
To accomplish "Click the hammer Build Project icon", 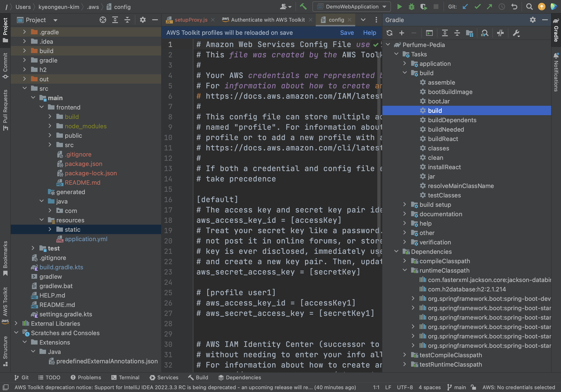I will [x=303, y=7].
